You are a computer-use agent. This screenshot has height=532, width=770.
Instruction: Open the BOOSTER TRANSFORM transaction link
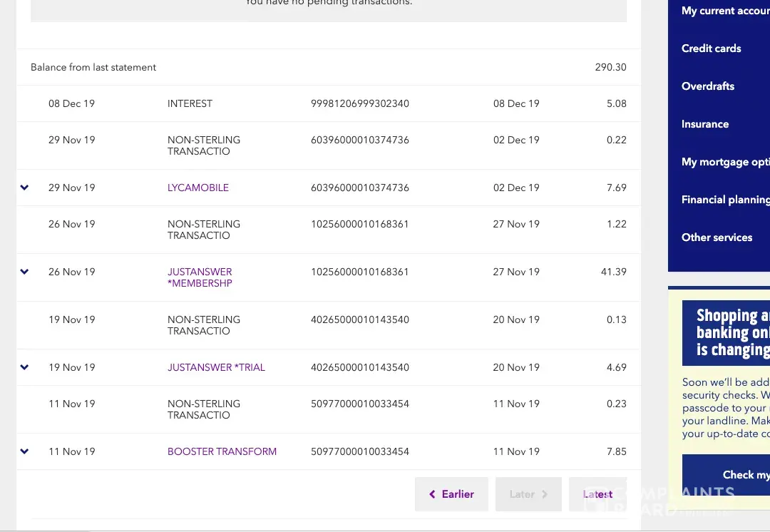[222, 451]
